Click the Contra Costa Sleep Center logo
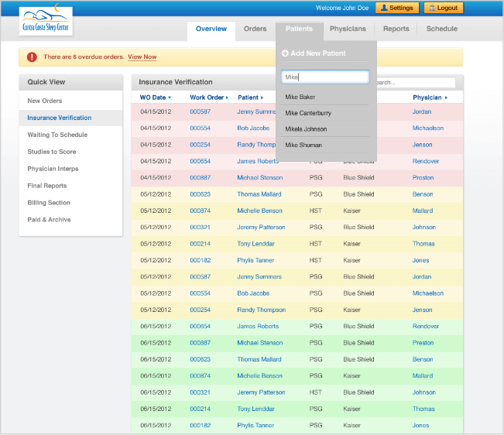 pos(46,22)
